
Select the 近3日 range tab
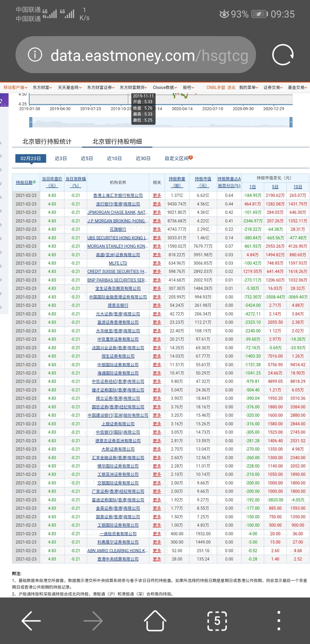61,158
